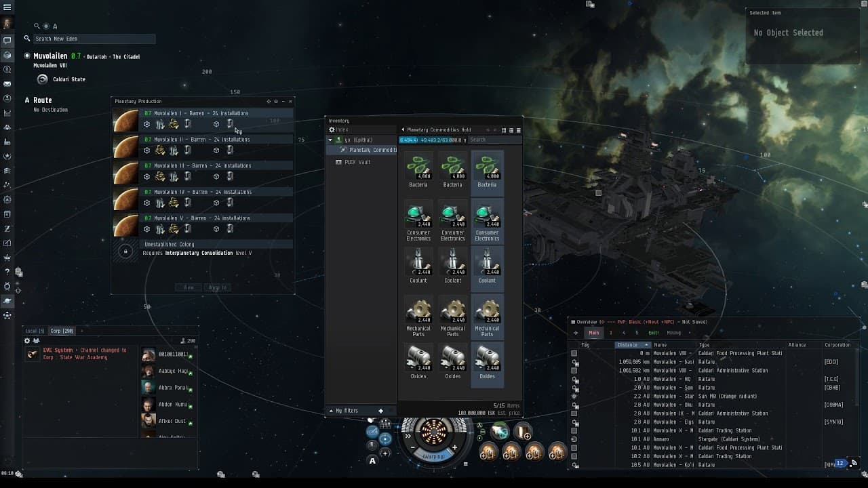Click the Inventory search field
The image size is (868, 488).
(x=495, y=140)
